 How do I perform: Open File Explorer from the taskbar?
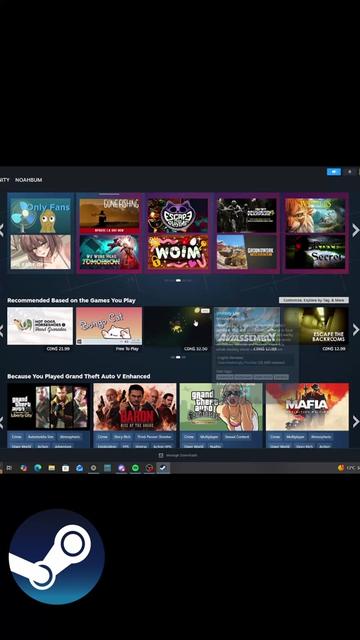[51, 468]
